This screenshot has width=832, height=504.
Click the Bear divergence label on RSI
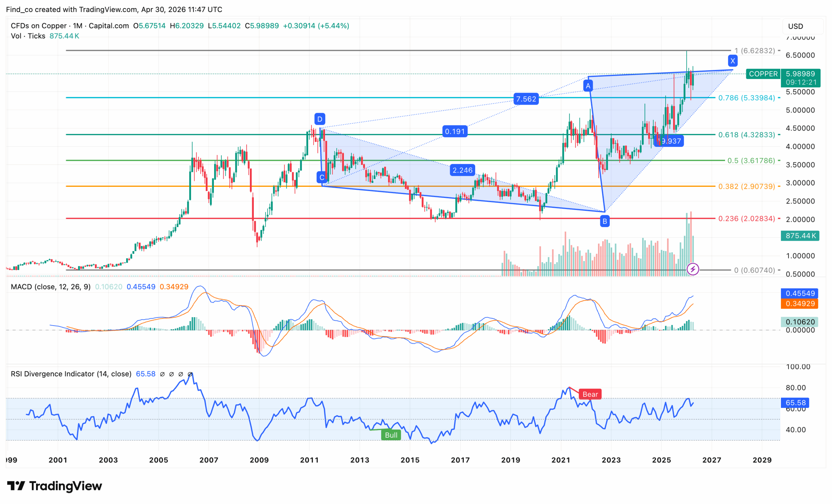click(x=590, y=394)
